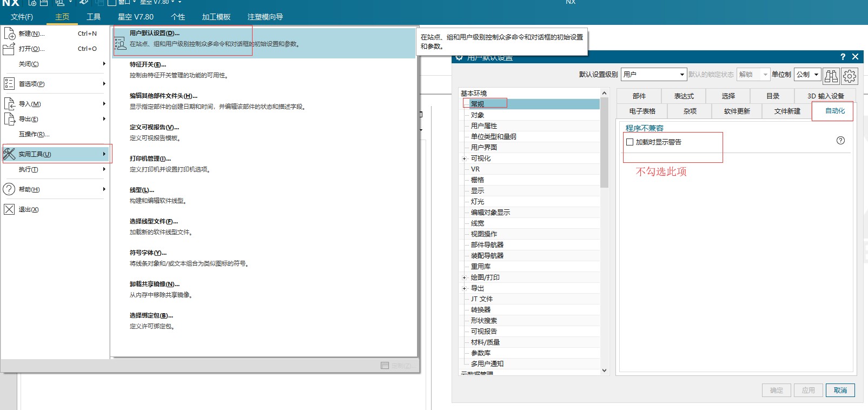Click the Exit X icon in File menu
The height and width of the screenshot is (410, 868).
coord(9,209)
